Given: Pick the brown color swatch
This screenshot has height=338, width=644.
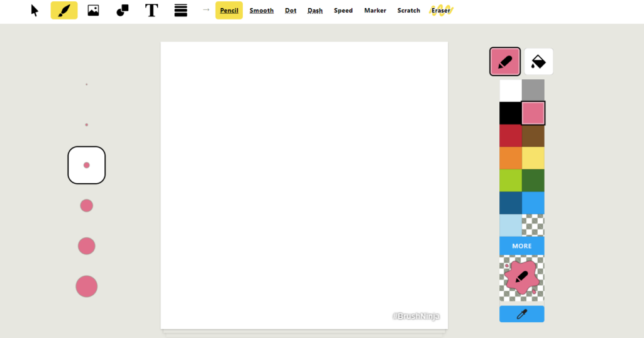Looking at the screenshot, I should click(533, 136).
